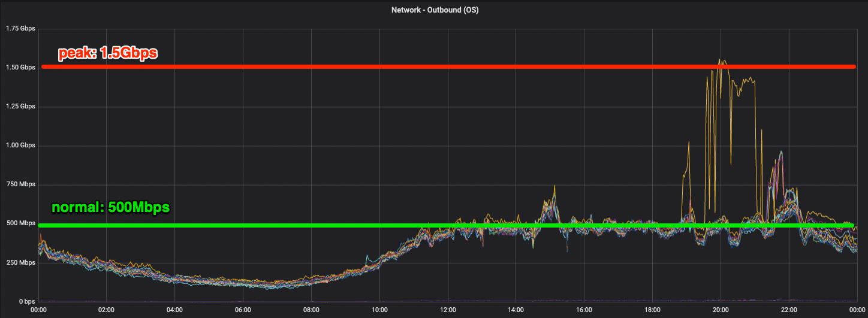Select the 06:00 time axis label
Screen dimensions: 868x318
tap(243, 310)
